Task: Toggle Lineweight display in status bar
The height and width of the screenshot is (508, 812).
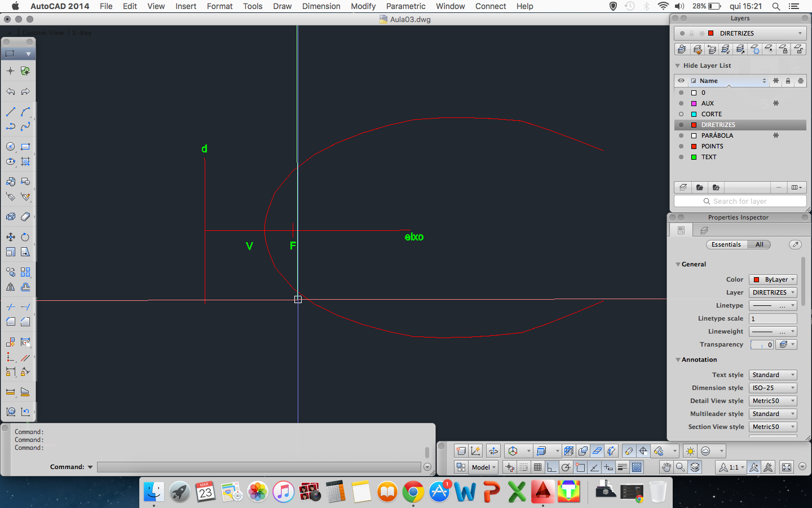Action: point(623,467)
